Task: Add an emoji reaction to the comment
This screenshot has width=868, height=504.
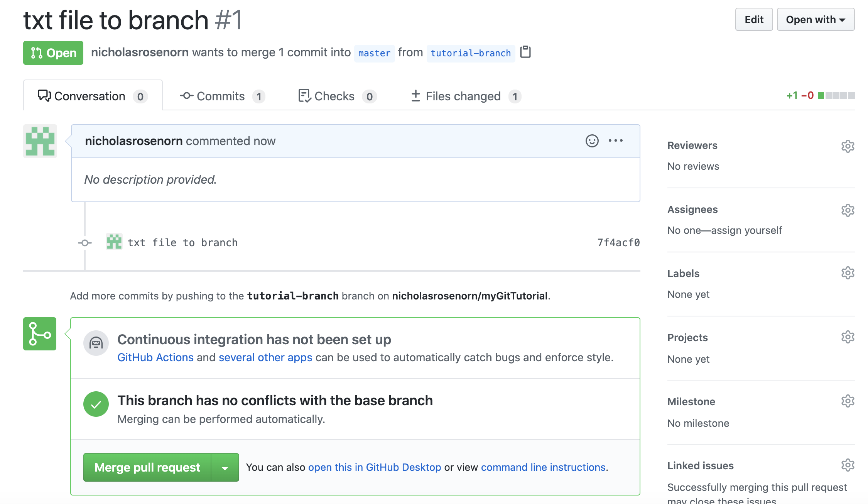Action: point(592,141)
